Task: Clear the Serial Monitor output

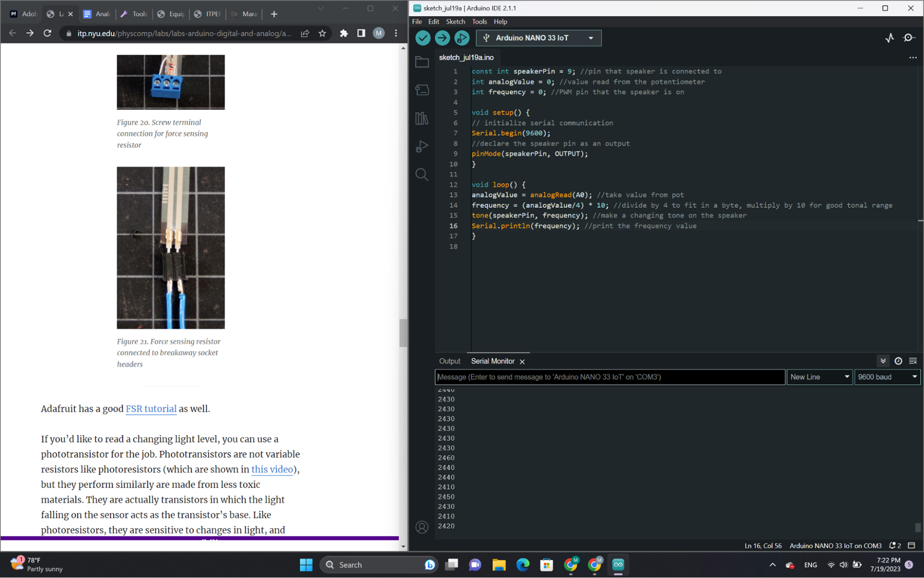Action: click(913, 361)
